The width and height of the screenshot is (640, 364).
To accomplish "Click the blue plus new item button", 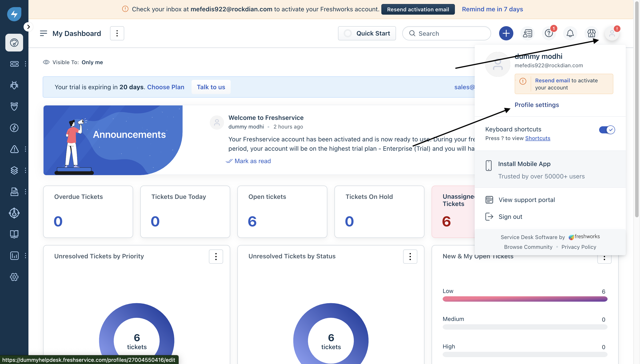I will pos(506,33).
